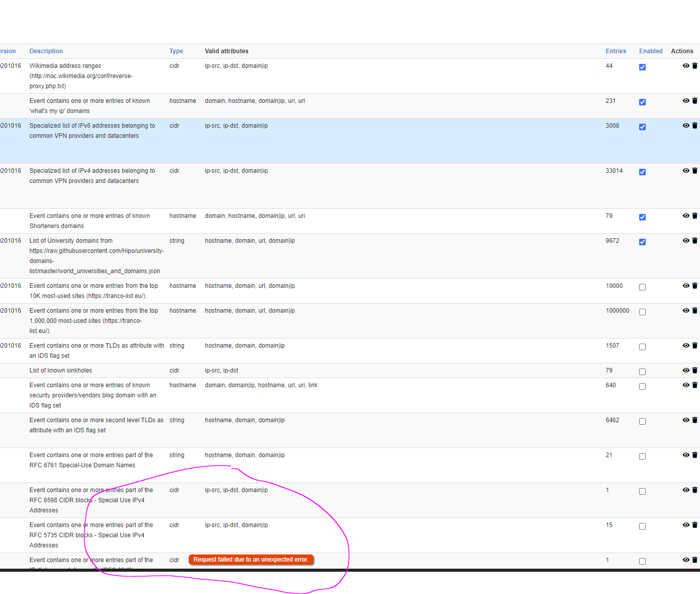
Task: Open the entries count link for RFC 6598
Action: [x=607, y=490]
